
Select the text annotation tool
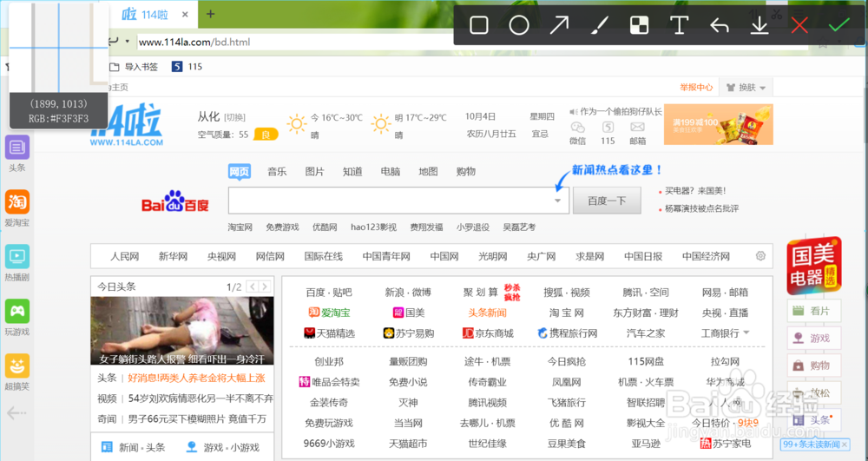pyautogui.click(x=680, y=25)
